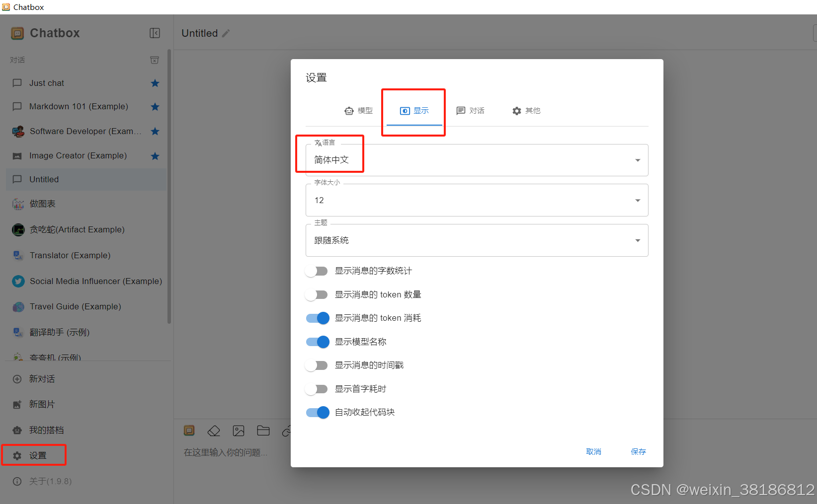Image resolution: width=817 pixels, height=504 pixels.
Task: Create a 新图片 session
Action: 86,404
